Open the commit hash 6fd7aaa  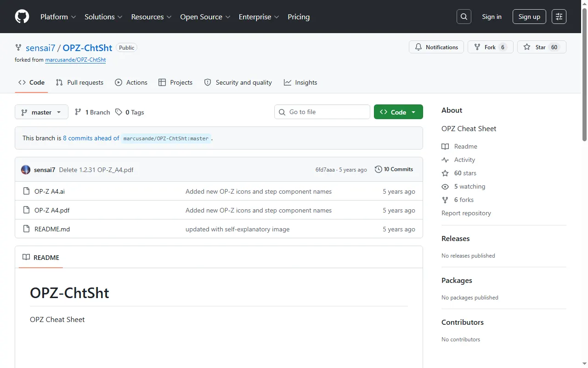(x=325, y=170)
